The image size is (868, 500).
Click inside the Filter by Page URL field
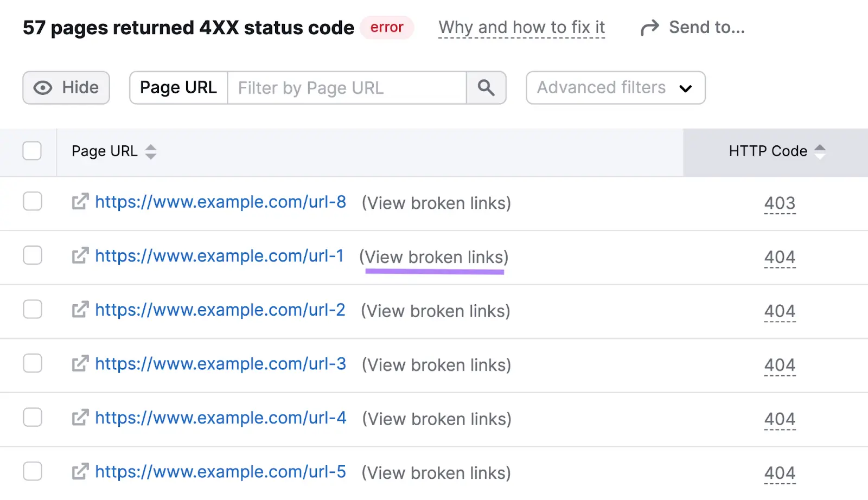tap(347, 87)
